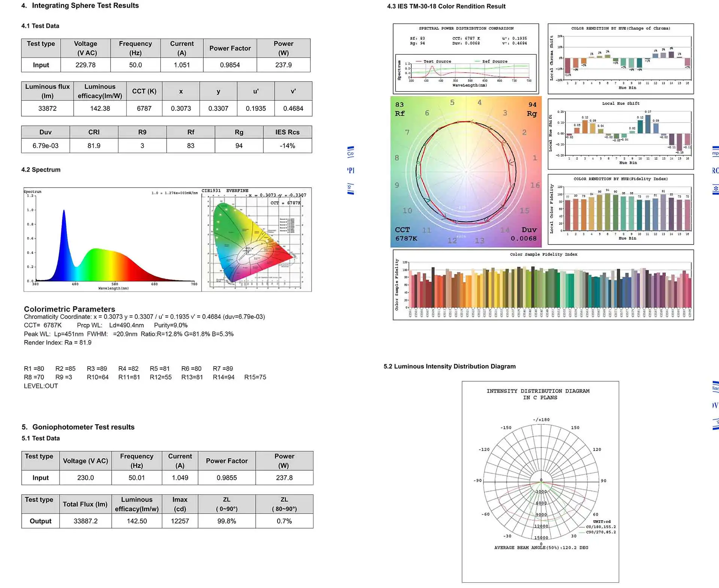Click the '4. Integrating Sphere Test Results' heading
The height and width of the screenshot is (588, 719).
click(80, 6)
